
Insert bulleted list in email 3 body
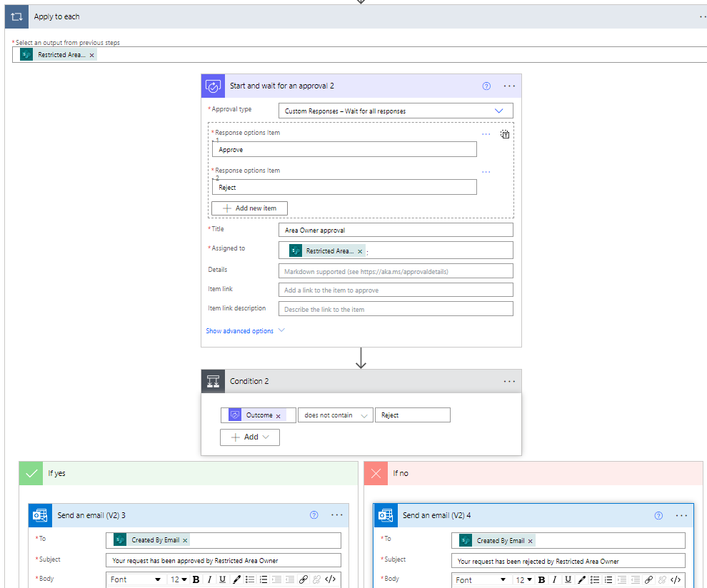pos(250,579)
